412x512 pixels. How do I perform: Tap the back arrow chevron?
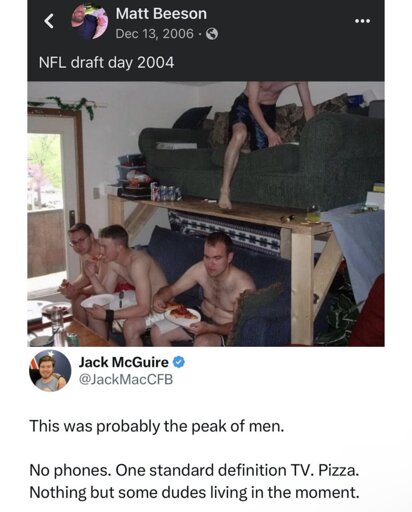49,21
